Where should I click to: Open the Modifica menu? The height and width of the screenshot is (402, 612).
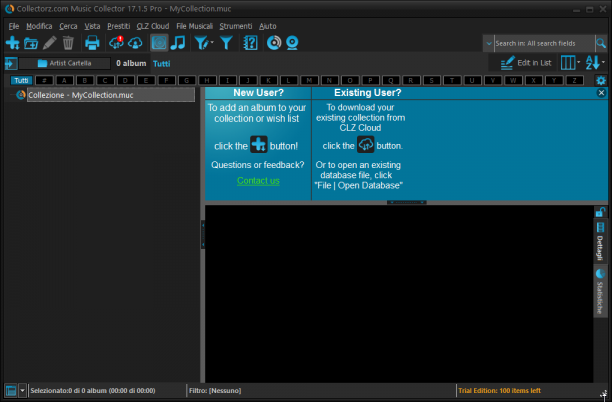click(39, 26)
